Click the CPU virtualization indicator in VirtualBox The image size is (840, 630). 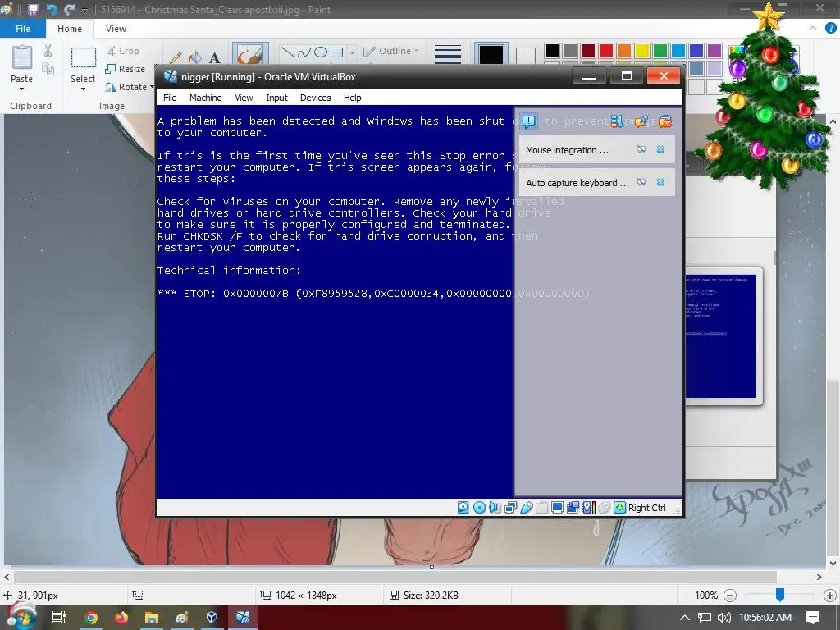pos(588,507)
